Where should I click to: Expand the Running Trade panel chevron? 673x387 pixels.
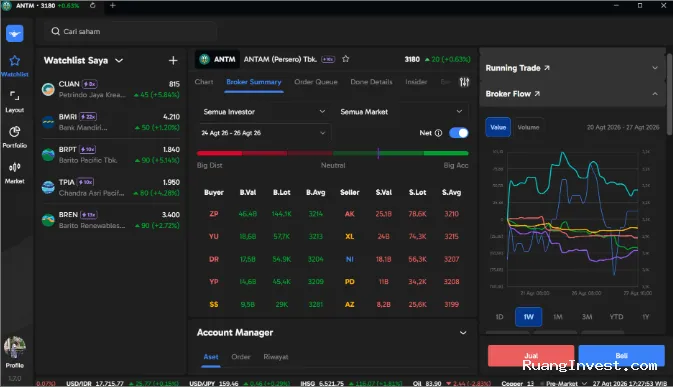click(x=655, y=68)
